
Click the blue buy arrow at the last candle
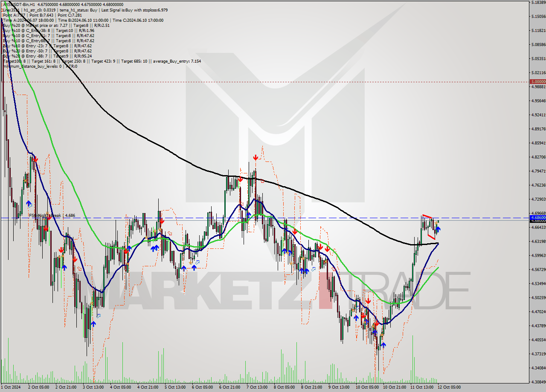[x=438, y=229]
